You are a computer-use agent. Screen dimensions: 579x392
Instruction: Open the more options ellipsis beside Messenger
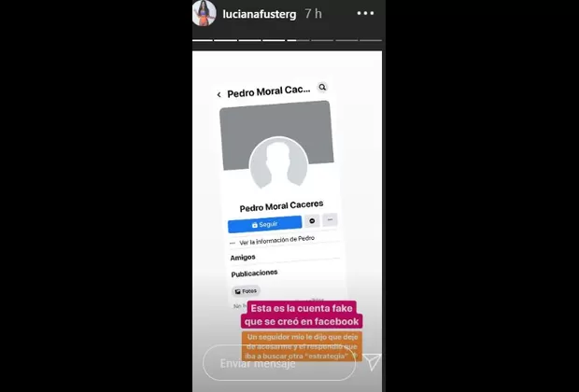tap(330, 219)
